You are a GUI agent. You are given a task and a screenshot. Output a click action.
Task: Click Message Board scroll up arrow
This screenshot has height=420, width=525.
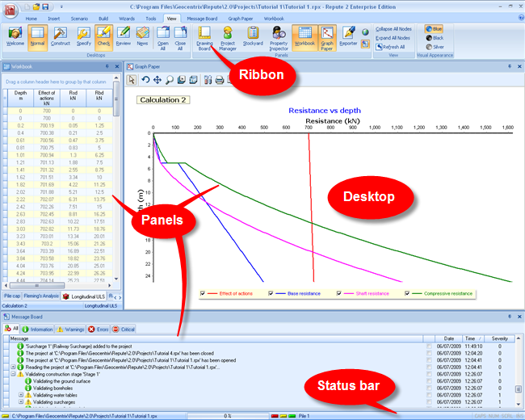[519, 338]
